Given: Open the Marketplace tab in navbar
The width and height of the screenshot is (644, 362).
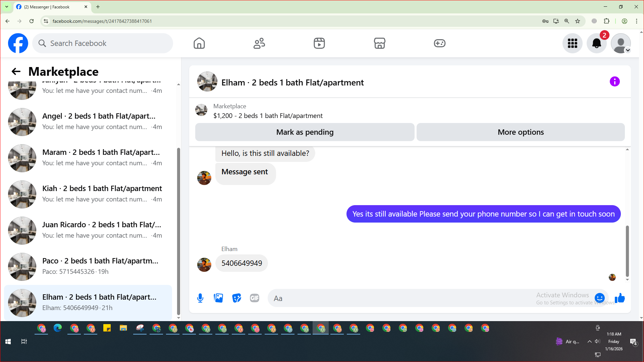Looking at the screenshot, I should click(379, 43).
